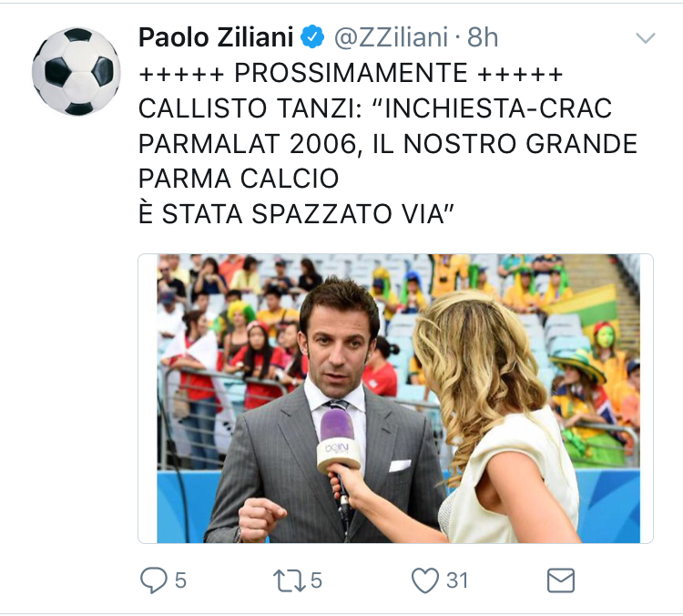683x616 pixels.
Task: Click the È STATA SPAZZATO VIA line
Action: pyautogui.click(x=296, y=214)
